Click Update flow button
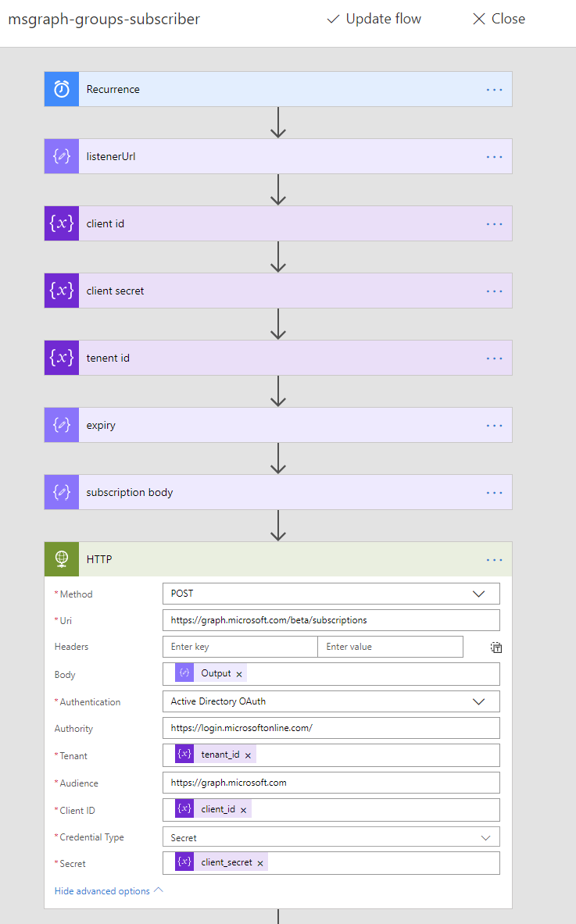Screen dimensions: 576x924 click(x=374, y=19)
